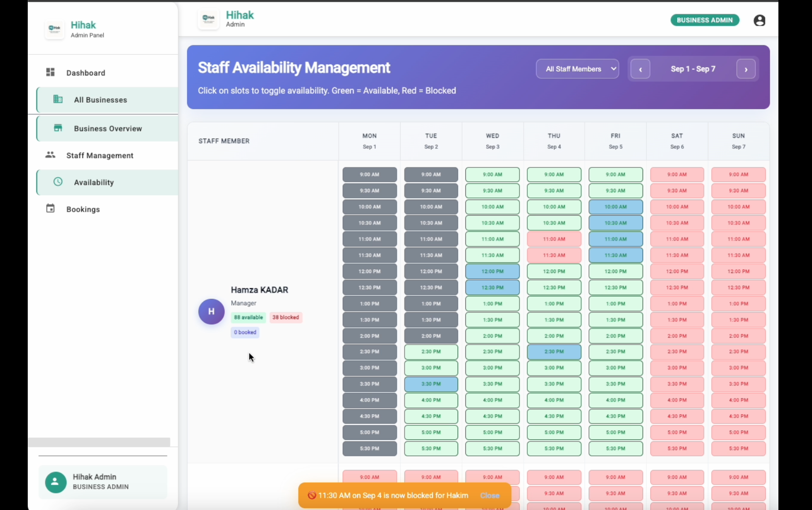The height and width of the screenshot is (510, 812).
Task: Close the blocked-slot notification
Action: (x=490, y=495)
